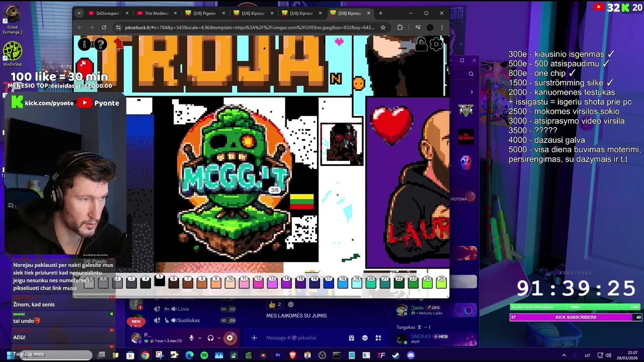Open Steam from the taskbar
The image size is (644, 362).
point(396,355)
